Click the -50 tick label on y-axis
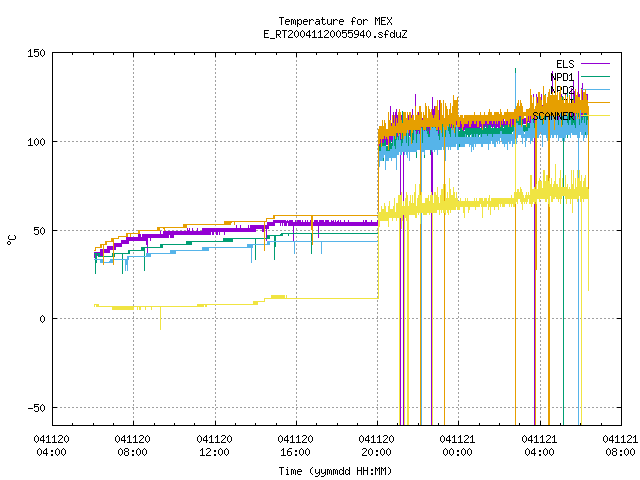Screen dimensions: 640x480 (x=36, y=408)
